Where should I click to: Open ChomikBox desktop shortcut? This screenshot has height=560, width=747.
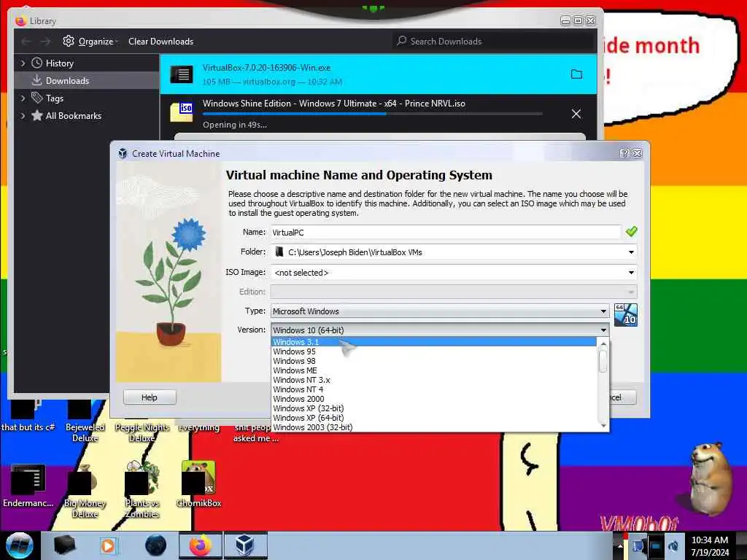coord(198,484)
